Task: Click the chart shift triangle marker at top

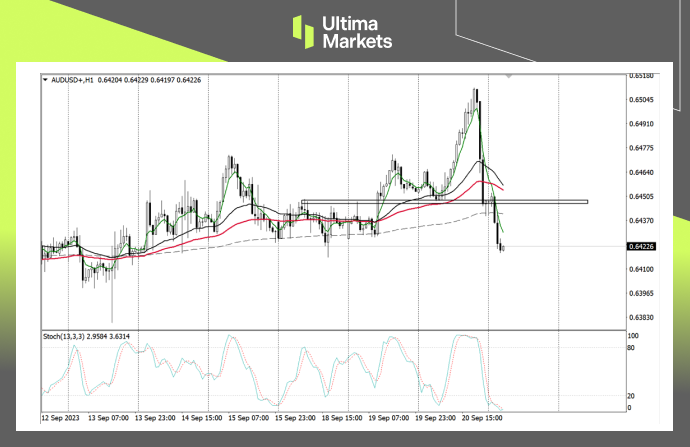Action: pos(512,76)
